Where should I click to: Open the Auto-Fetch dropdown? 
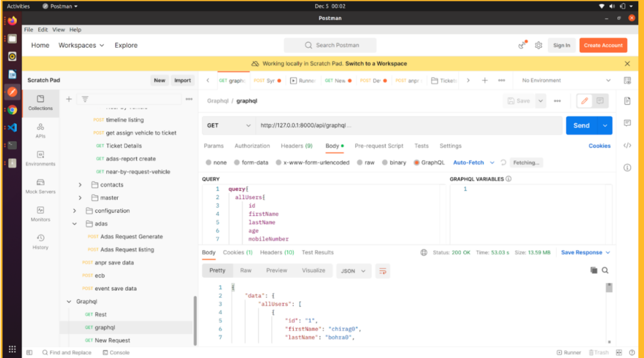(474, 163)
